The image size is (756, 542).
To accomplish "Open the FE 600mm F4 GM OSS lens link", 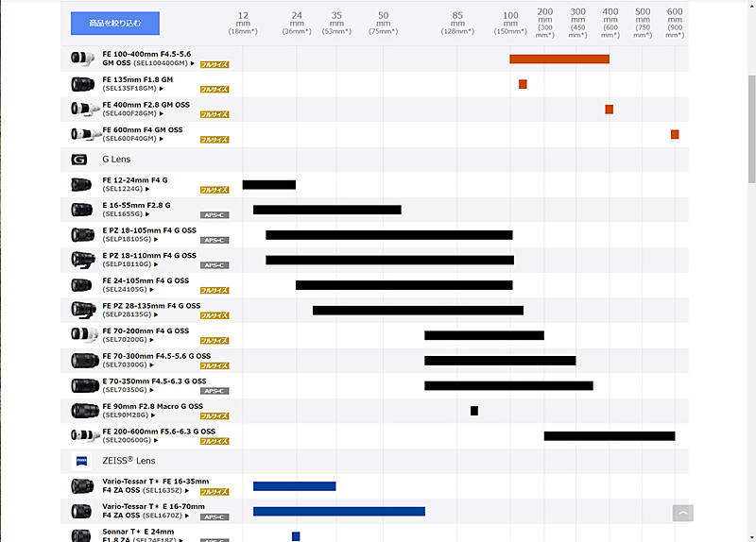I will [143, 134].
